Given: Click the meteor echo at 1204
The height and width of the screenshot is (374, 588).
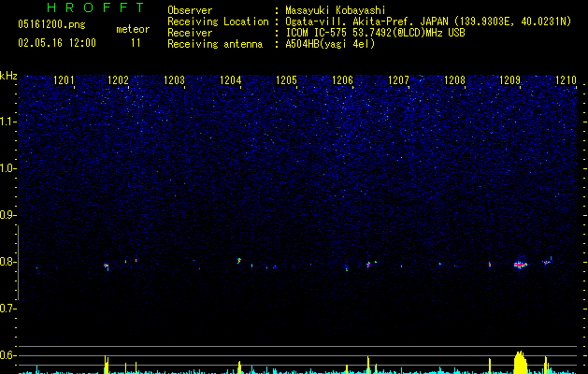Looking at the screenshot, I should tap(239, 260).
